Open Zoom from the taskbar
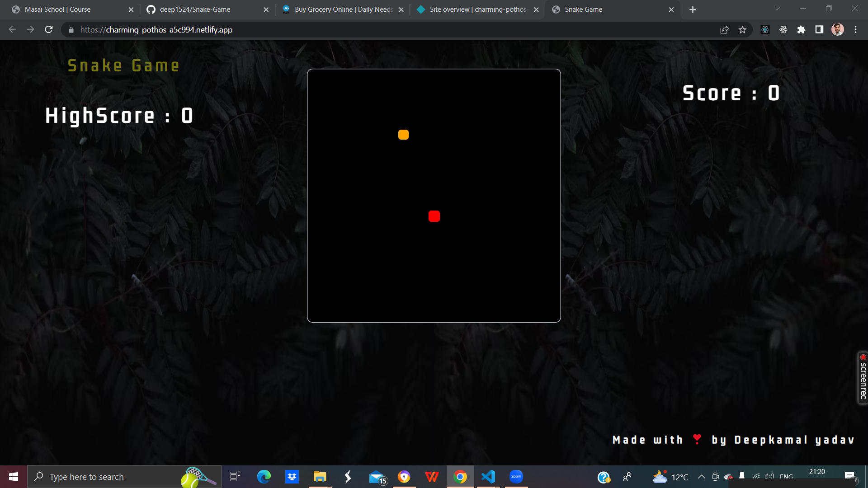The image size is (868, 488). coord(516,476)
